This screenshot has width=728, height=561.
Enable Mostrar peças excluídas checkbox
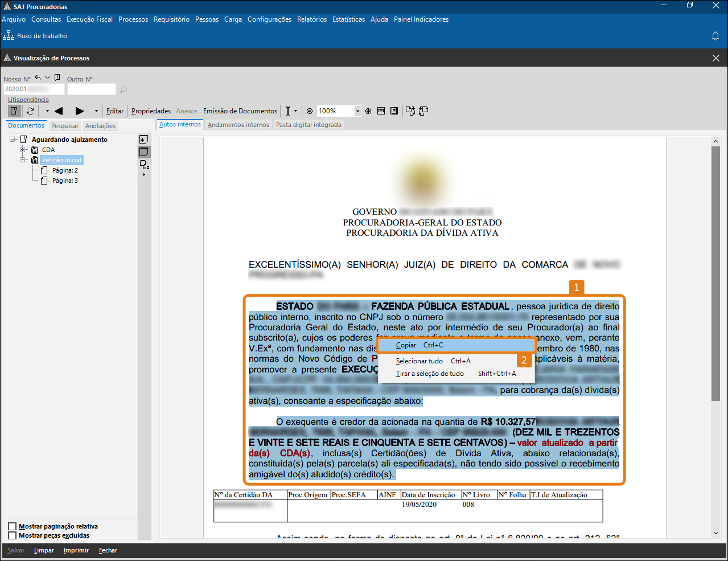(13, 535)
